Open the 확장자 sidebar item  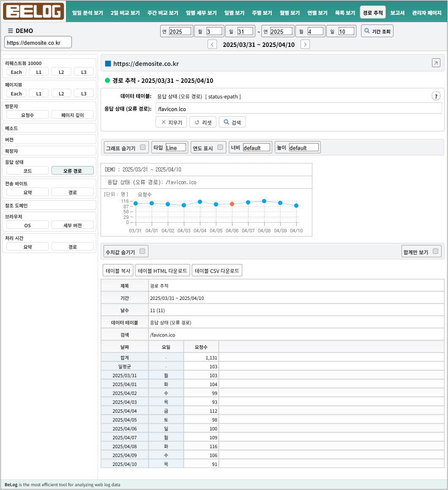49,151
